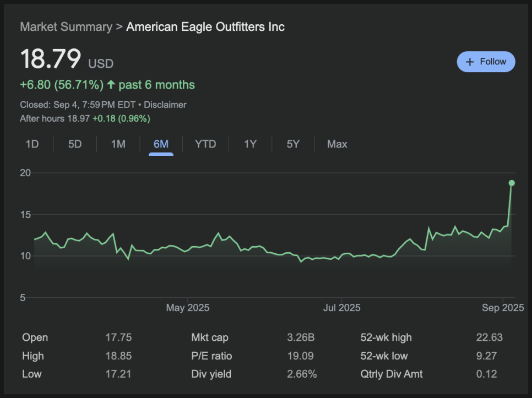Click the USD currency label

click(101, 63)
